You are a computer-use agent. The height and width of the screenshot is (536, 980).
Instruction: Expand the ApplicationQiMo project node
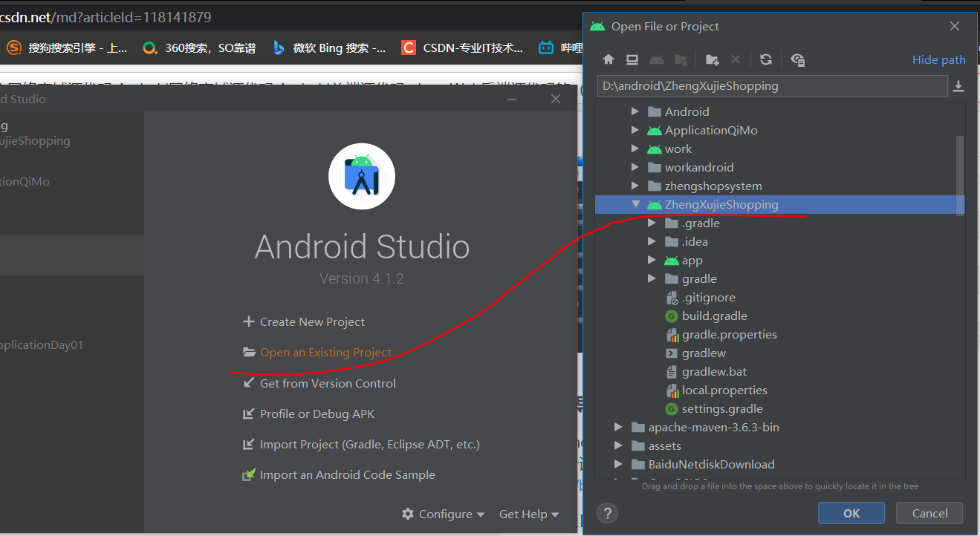point(635,130)
